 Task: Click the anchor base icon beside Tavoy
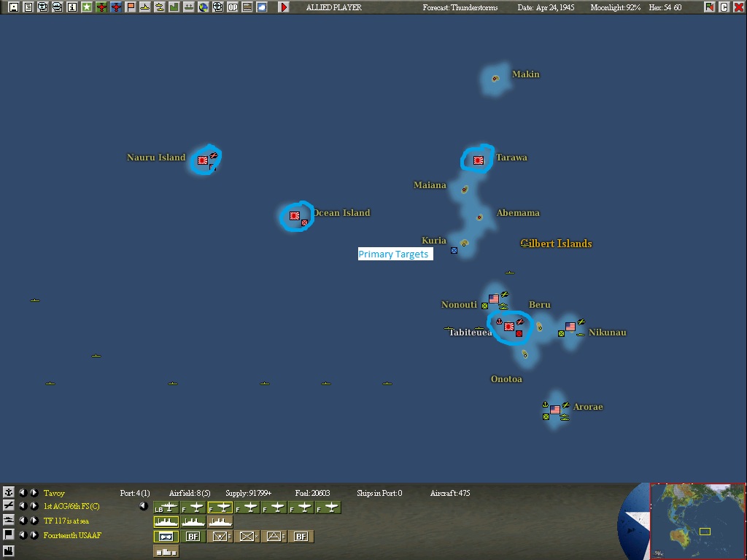click(x=9, y=492)
